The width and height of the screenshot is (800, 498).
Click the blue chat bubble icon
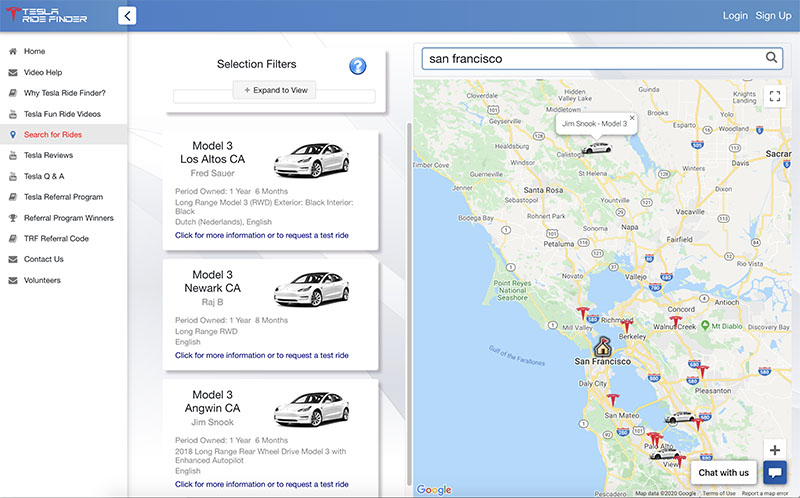pos(774,472)
